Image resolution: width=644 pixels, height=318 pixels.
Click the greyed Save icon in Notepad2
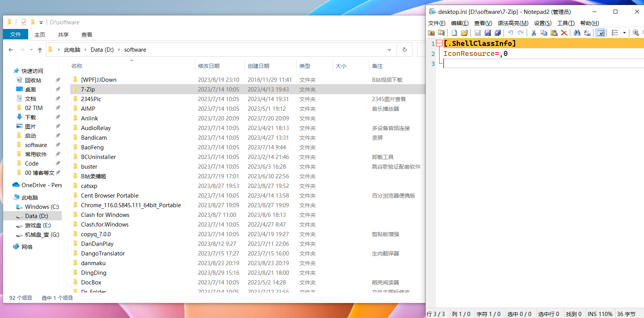click(477, 33)
